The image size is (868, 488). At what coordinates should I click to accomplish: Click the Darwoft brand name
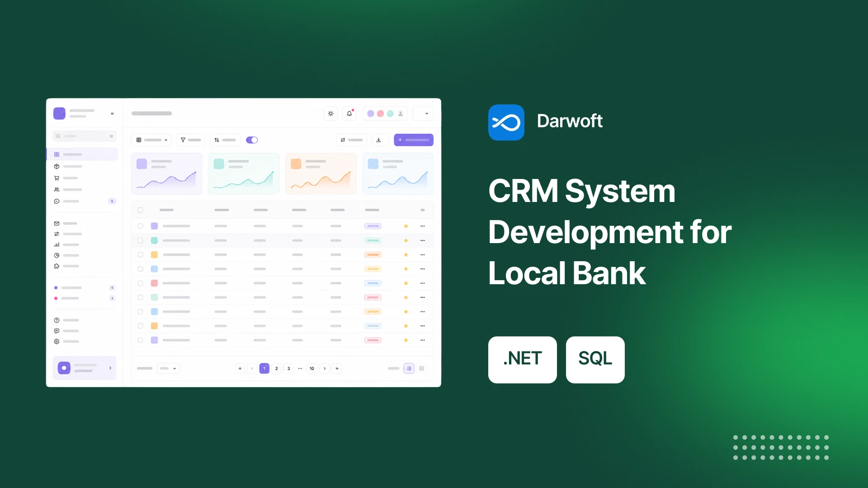(570, 121)
